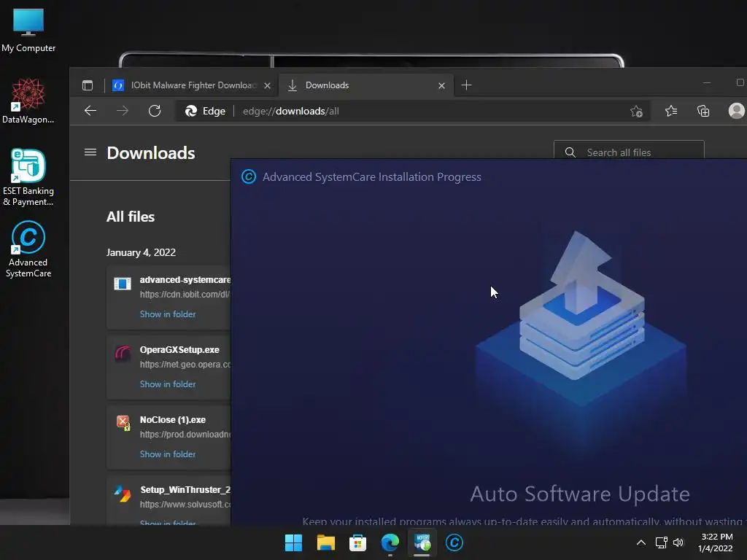Click the January 4, 2022 date header
747x560 pixels.
[141, 252]
